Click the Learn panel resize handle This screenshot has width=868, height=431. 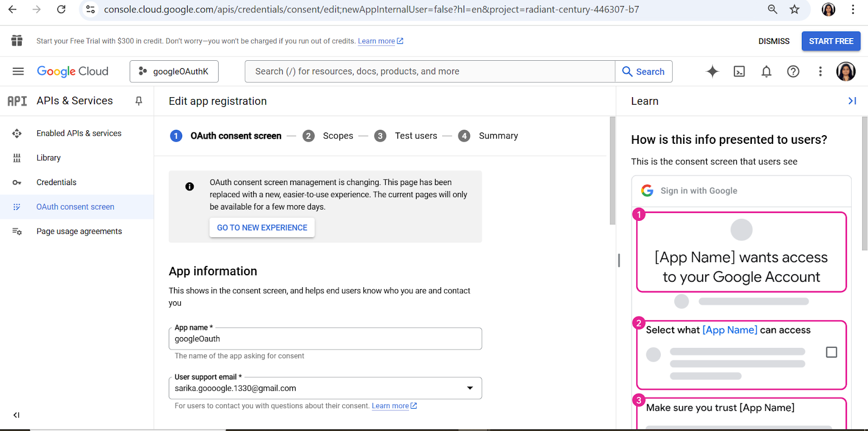coord(618,260)
